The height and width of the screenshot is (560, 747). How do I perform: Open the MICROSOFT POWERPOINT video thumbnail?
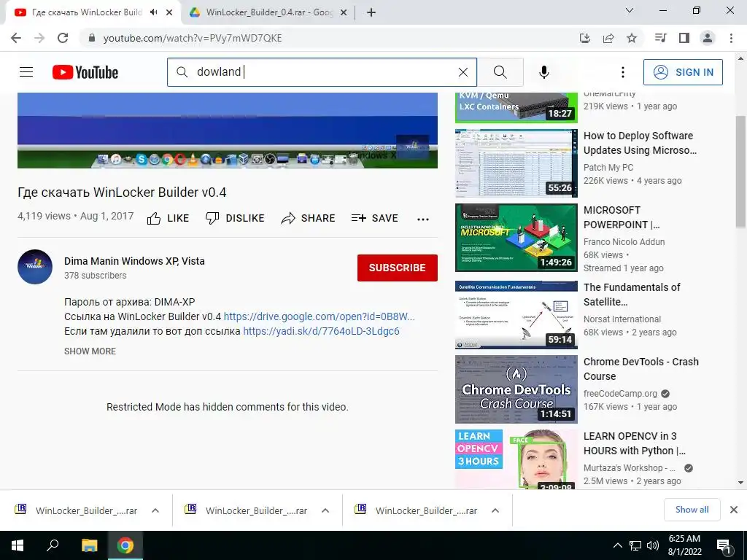[x=516, y=238]
